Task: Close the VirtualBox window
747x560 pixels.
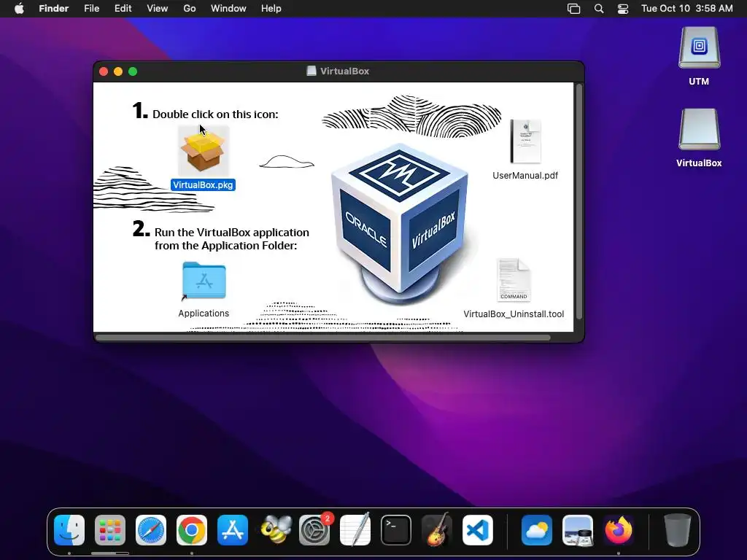Action: tap(104, 71)
